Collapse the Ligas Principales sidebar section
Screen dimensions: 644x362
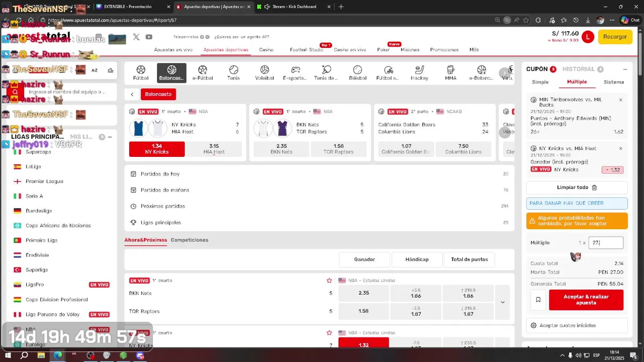pyautogui.click(x=110, y=137)
